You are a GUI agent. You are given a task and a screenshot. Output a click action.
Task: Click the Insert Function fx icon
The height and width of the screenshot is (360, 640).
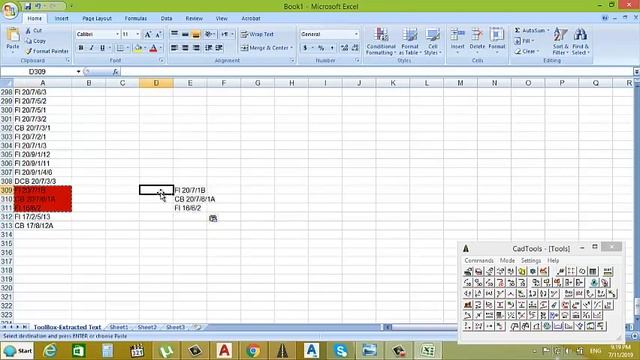point(116,72)
